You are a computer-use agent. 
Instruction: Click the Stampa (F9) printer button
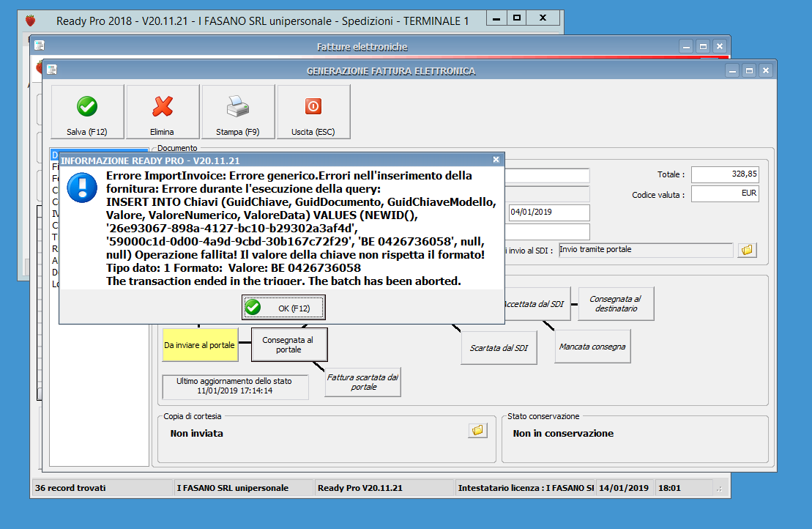click(238, 112)
